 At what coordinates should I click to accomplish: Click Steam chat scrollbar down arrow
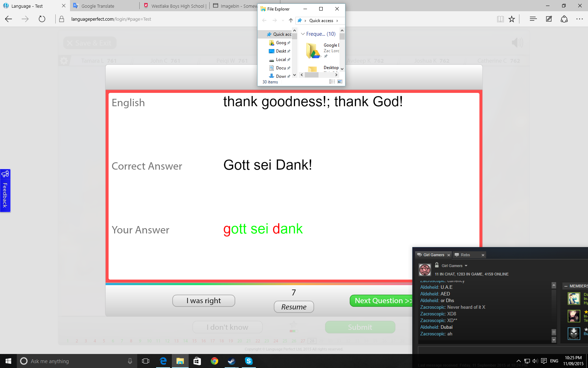[x=554, y=340]
